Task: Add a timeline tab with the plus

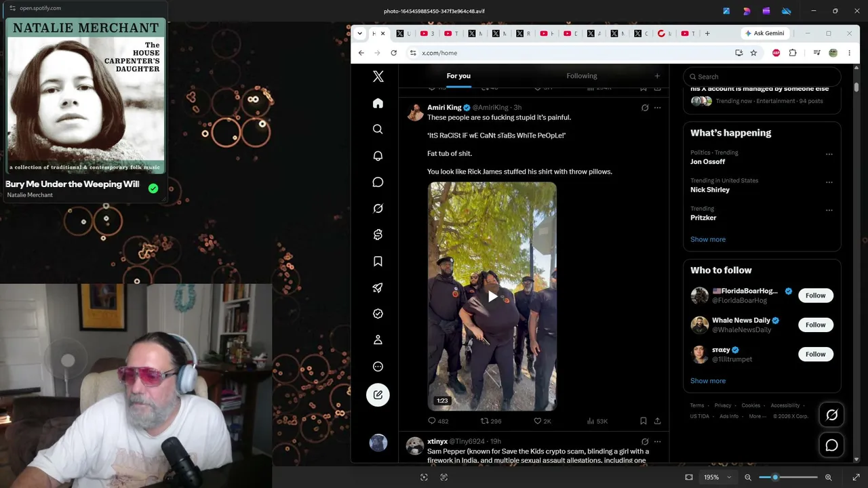Action: 657,76
